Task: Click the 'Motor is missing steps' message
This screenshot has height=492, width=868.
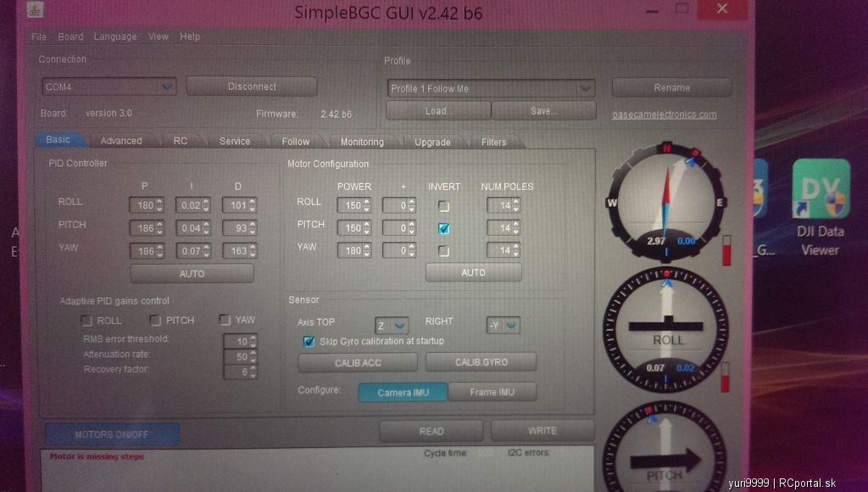Action: pos(97,456)
